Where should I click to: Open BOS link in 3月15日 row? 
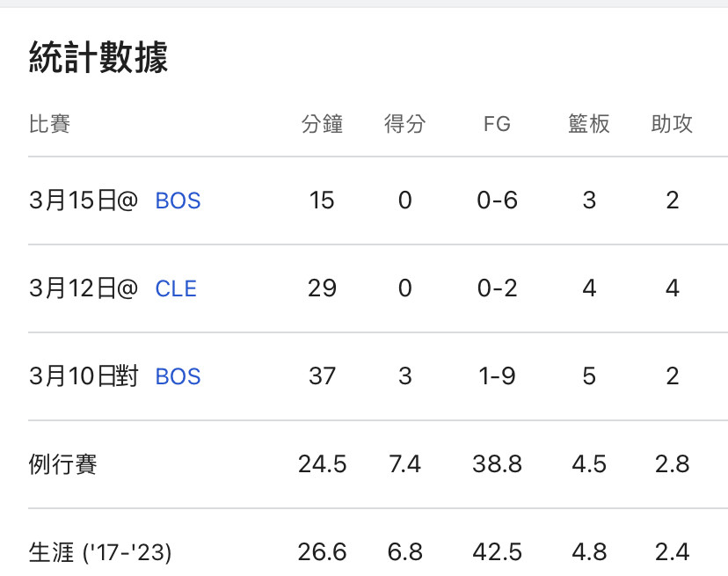178,201
